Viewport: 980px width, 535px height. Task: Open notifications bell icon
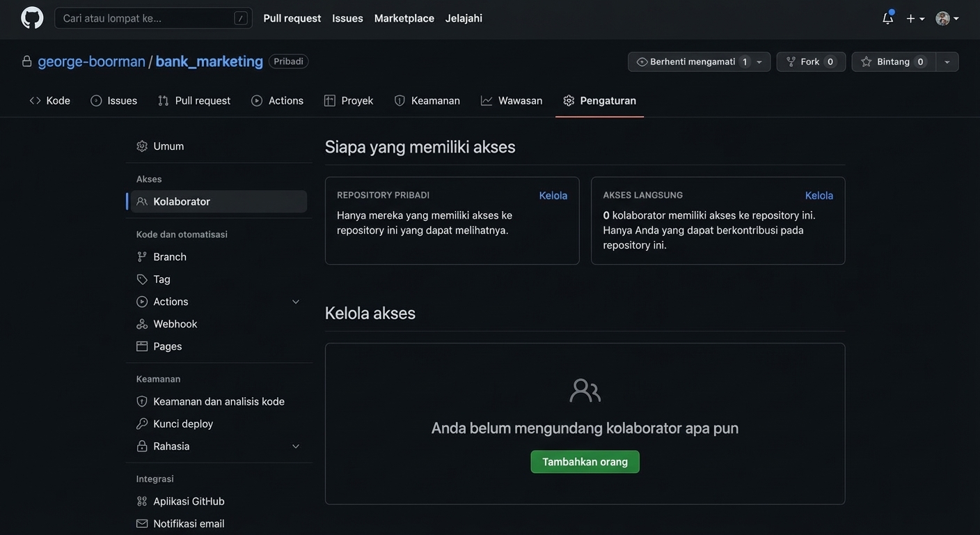887,18
